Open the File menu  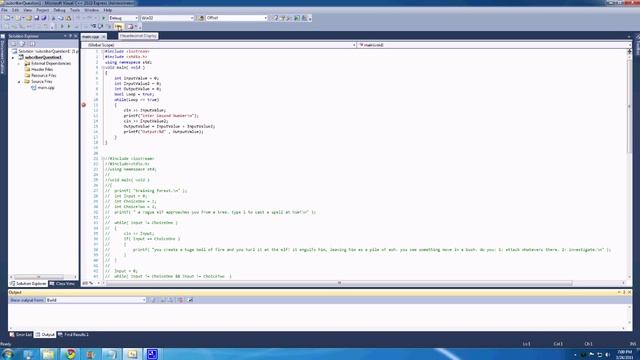(4, 10)
